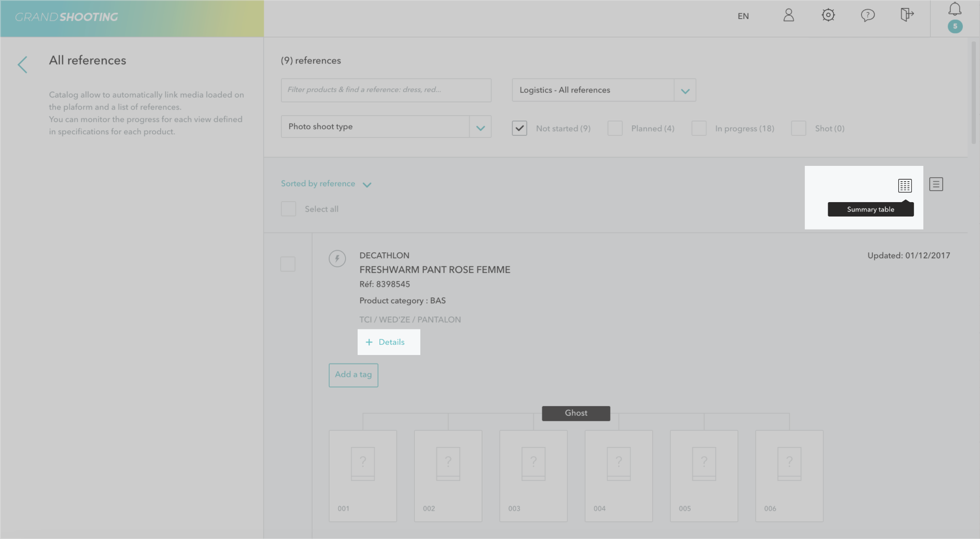Switch to list view icon
The width and height of the screenshot is (980, 539).
click(x=936, y=184)
